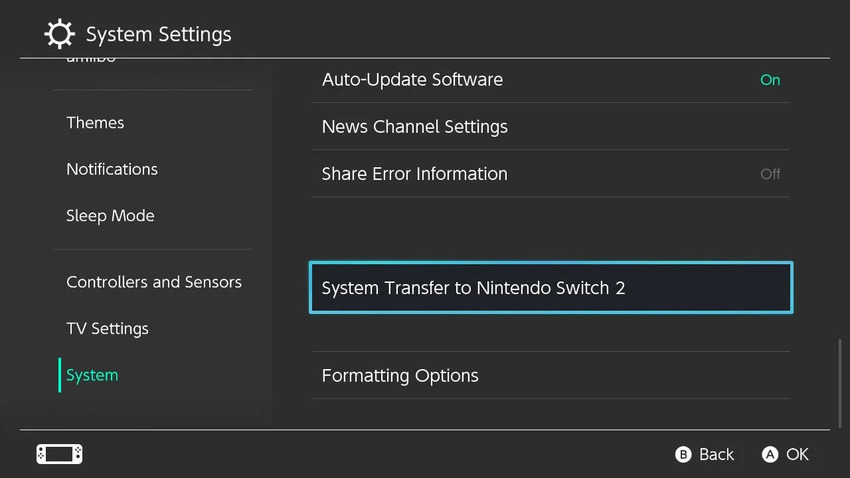
Task: Click the System Settings gear icon
Action: (59, 34)
